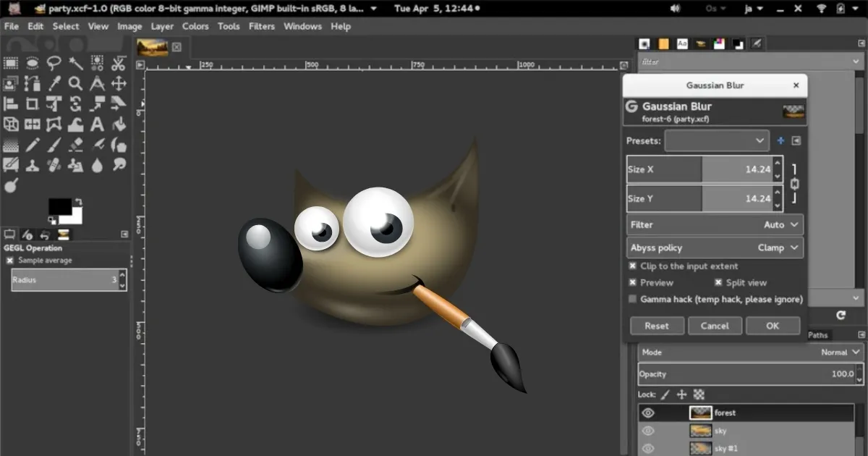Select the Smudge tool
The height and width of the screenshot is (456, 868).
119,166
